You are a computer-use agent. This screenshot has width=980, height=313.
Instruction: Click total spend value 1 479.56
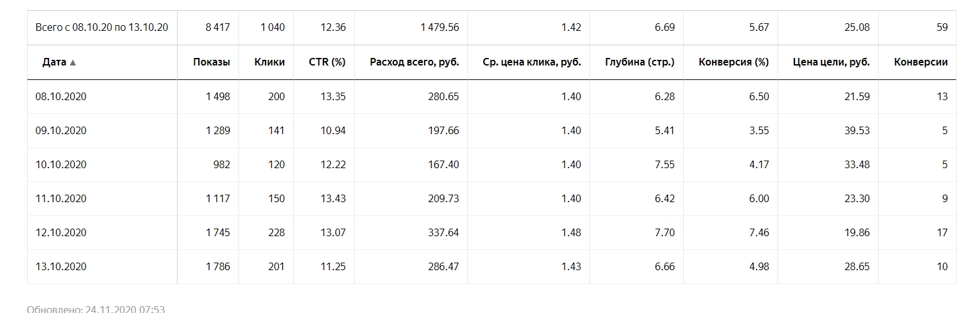[439, 28]
